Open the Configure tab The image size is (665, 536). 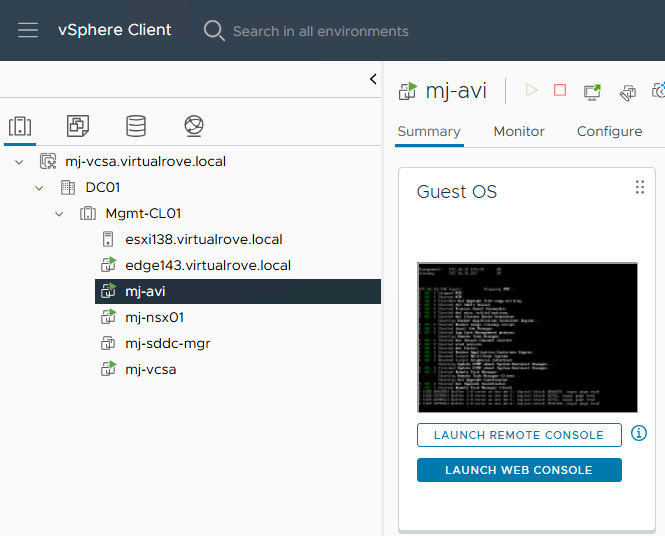pyautogui.click(x=609, y=131)
